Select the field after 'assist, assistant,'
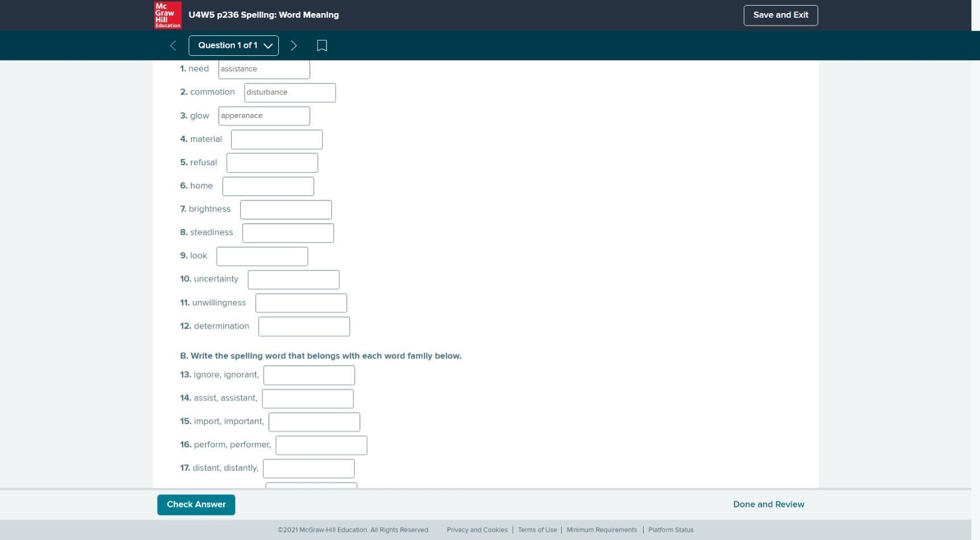This screenshot has height=540, width=980. coord(308,399)
